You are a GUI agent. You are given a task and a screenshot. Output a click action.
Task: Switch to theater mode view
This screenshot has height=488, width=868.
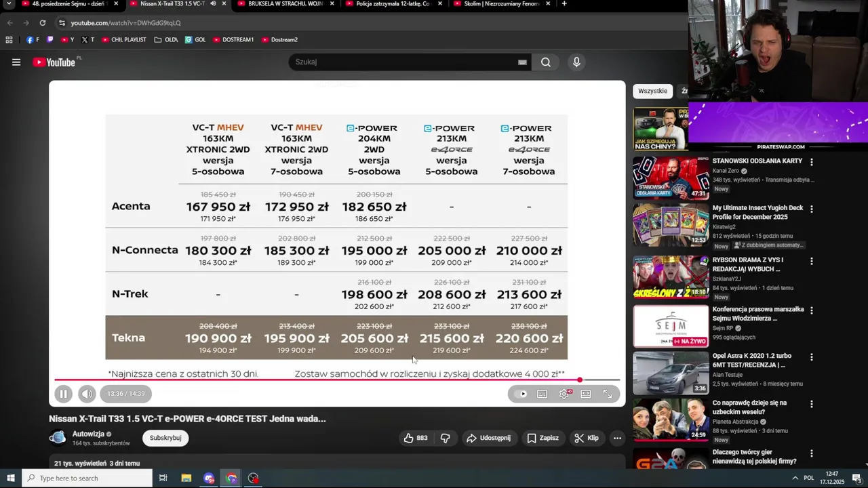(586, 394)
